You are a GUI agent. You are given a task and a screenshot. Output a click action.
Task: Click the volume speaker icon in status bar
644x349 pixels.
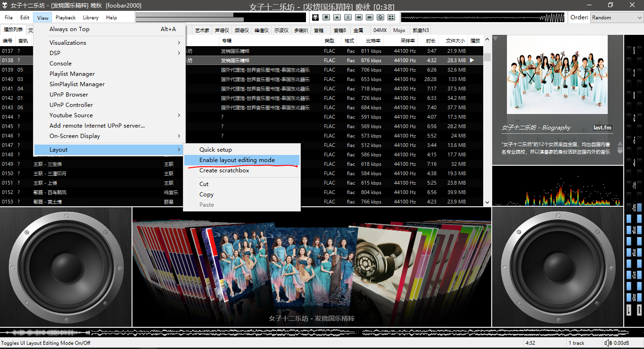click(x=608, y=343)
